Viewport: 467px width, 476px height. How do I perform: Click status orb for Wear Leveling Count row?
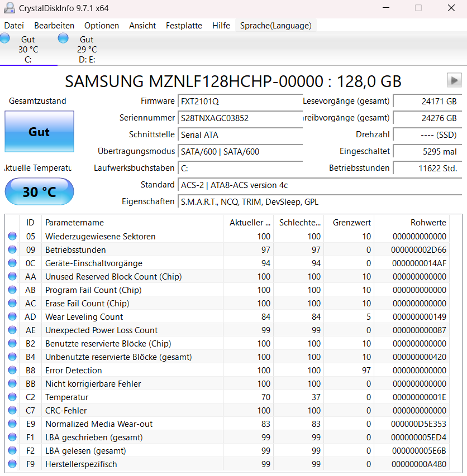tap(12, 316)
